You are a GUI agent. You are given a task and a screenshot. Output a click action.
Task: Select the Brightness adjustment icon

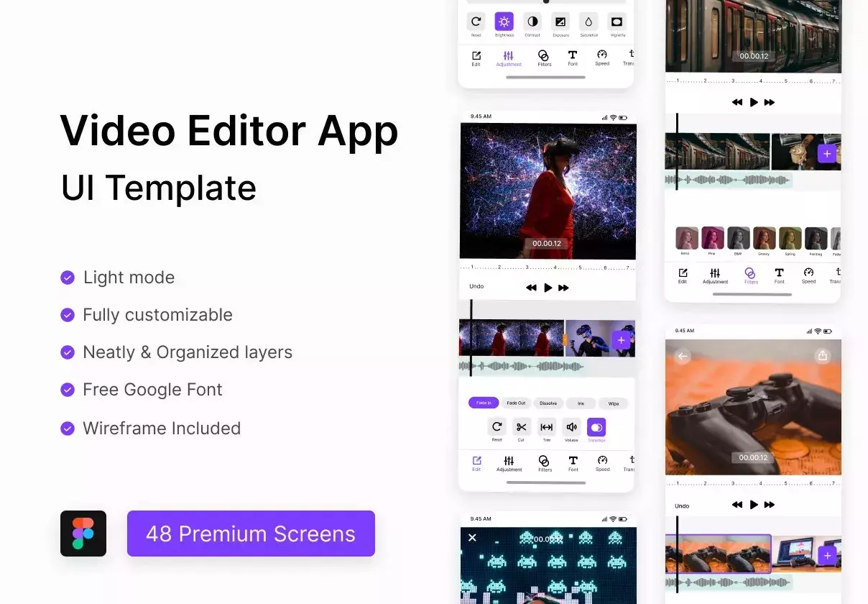tap(504, 22)
